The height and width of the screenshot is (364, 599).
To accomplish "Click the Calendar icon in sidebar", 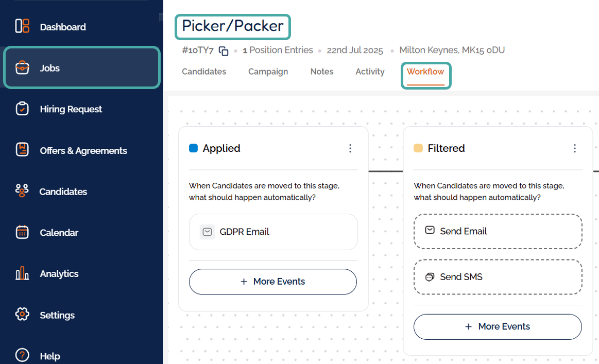I will pyautogui.click(x=22, y=232).
